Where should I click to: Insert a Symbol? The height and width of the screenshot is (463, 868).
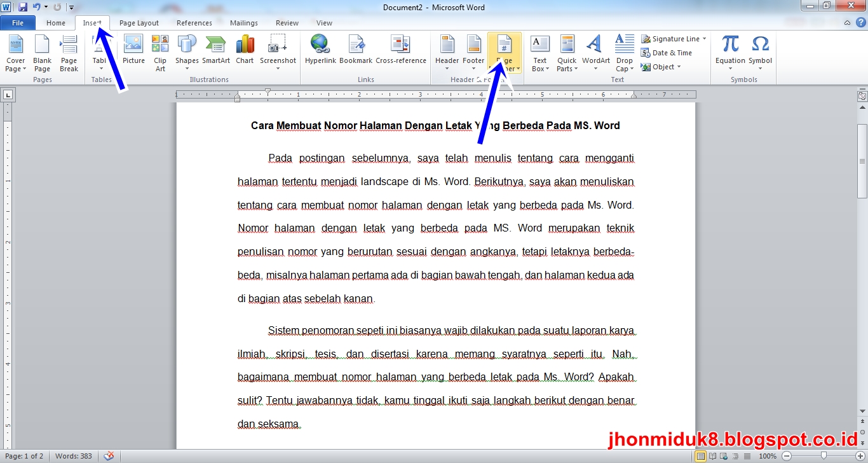(x=760, y=53)
